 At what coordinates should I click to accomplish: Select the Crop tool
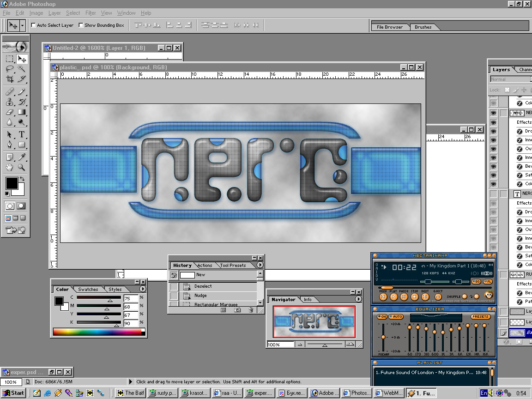[10, 79]
